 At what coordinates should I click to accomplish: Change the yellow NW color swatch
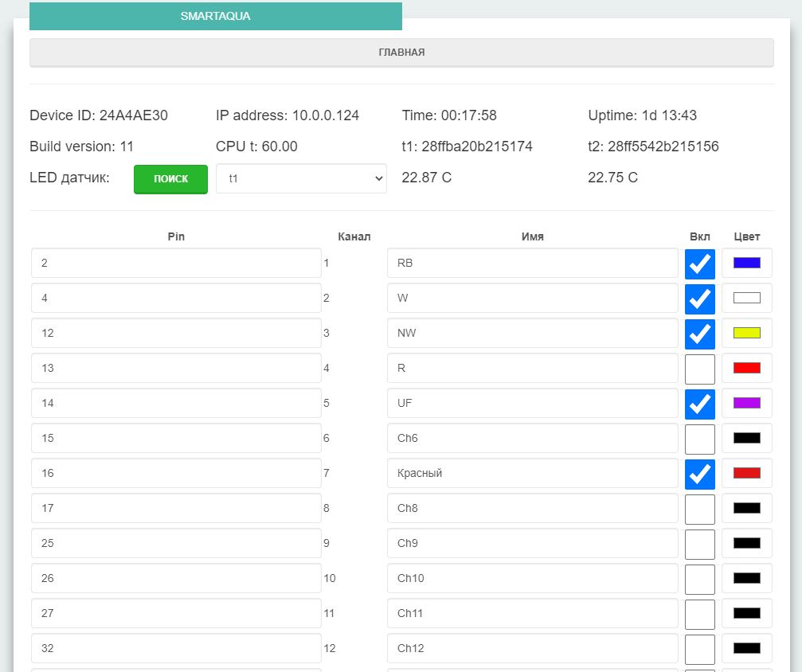pyautogui.click(x=746, y=334)
